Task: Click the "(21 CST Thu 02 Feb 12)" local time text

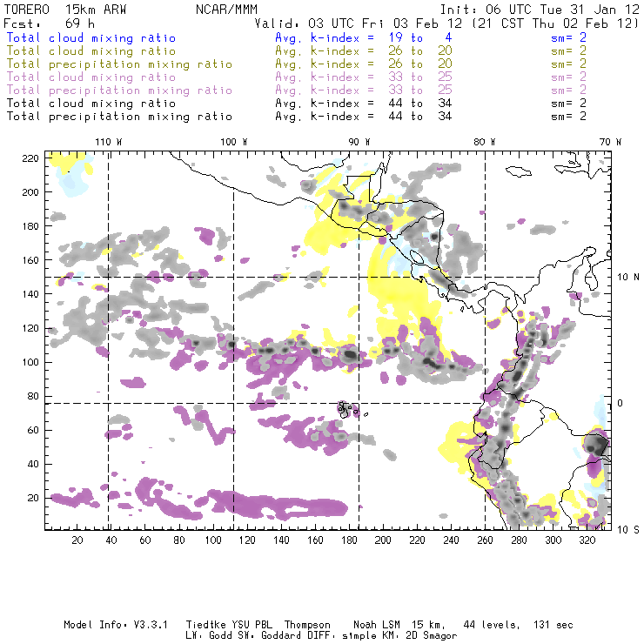Action: [x=556, y=23]
